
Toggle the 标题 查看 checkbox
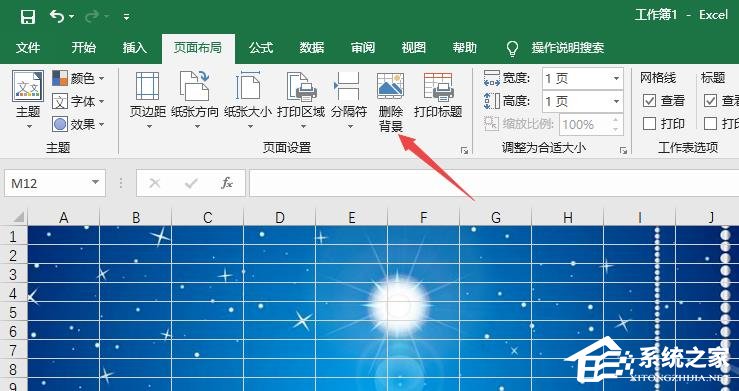710,100
